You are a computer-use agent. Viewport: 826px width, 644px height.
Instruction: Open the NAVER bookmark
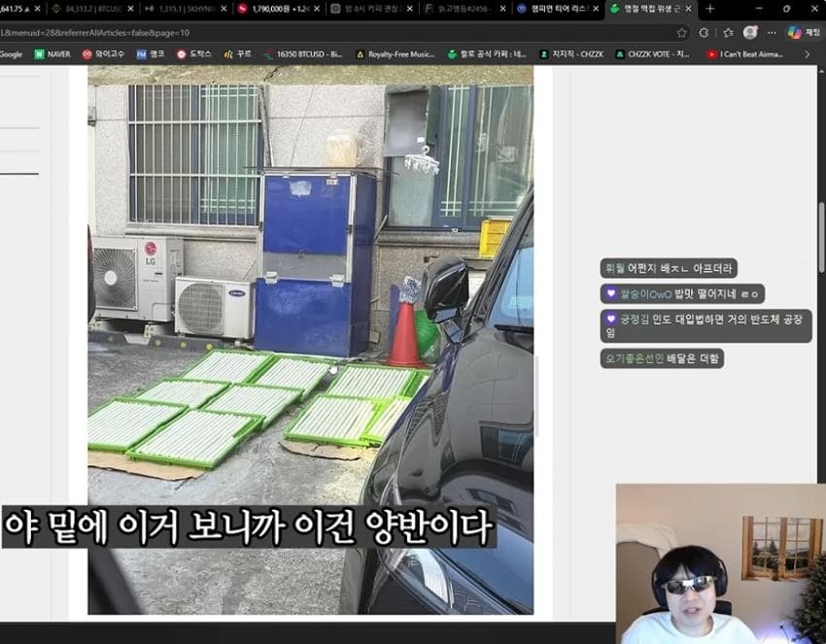pyautogui.click(x=52, y=54)
